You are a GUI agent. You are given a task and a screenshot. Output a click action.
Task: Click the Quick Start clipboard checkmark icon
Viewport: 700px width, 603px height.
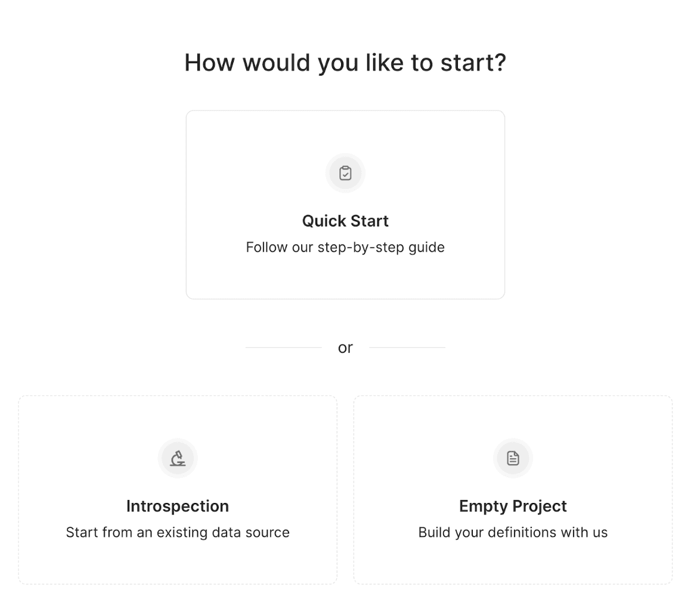pos(345,173)
